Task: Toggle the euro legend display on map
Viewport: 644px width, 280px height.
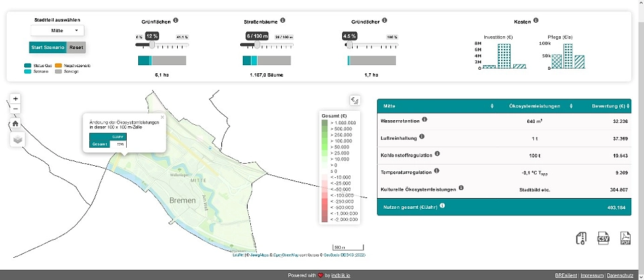Action: pyautogui.click(x=356, y=101)
